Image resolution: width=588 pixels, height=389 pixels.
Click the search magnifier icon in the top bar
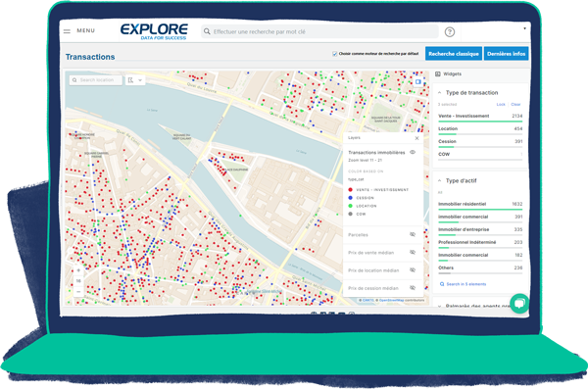(x=207, y=31)
